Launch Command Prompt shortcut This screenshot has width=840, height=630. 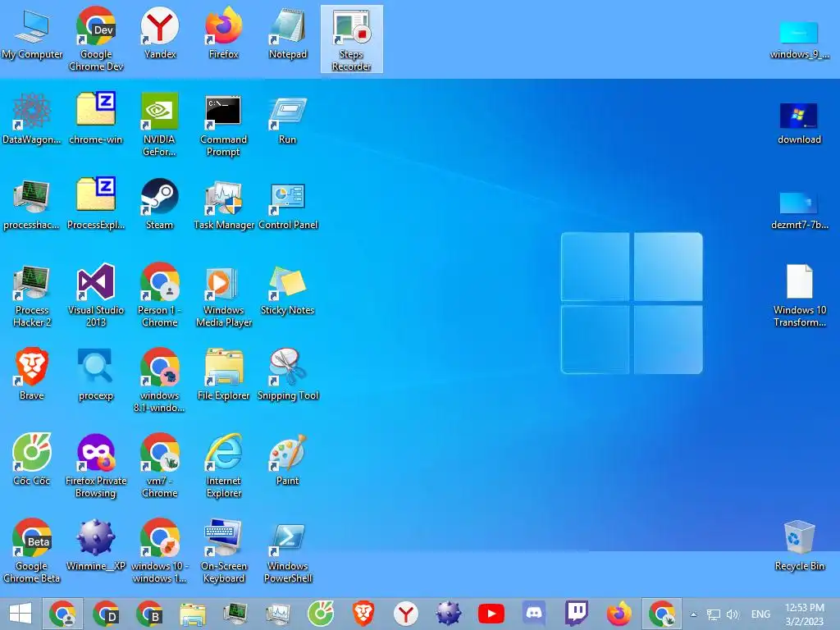point(223,125)
